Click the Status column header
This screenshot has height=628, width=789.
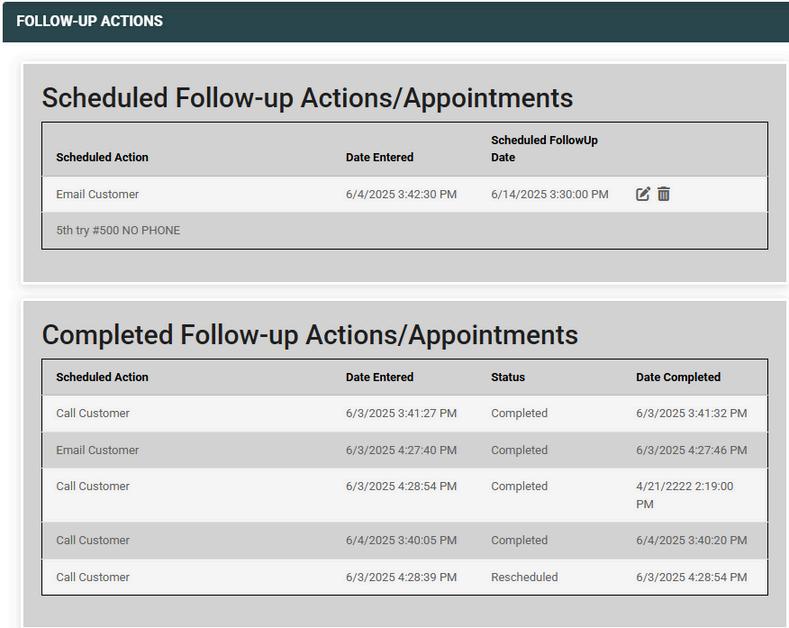coord(508,377)
